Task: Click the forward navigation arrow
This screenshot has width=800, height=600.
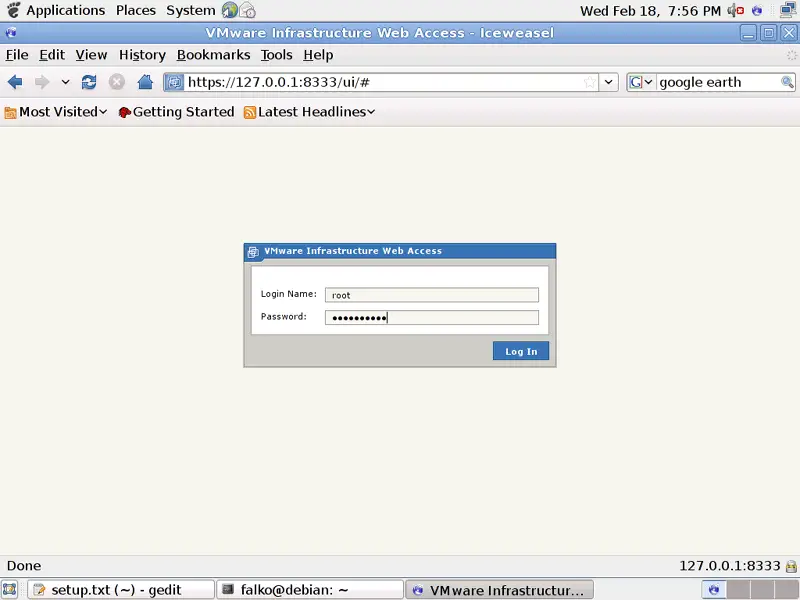Action: click(x=42, y=82)
